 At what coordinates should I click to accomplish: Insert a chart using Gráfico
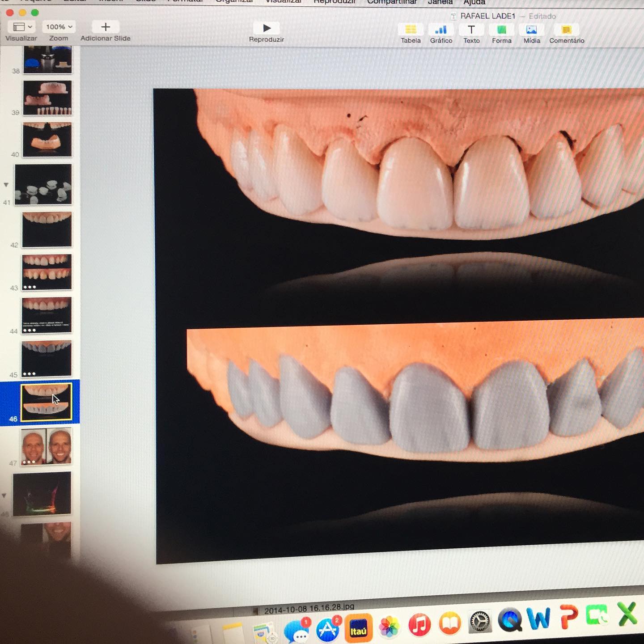[441, 30]
